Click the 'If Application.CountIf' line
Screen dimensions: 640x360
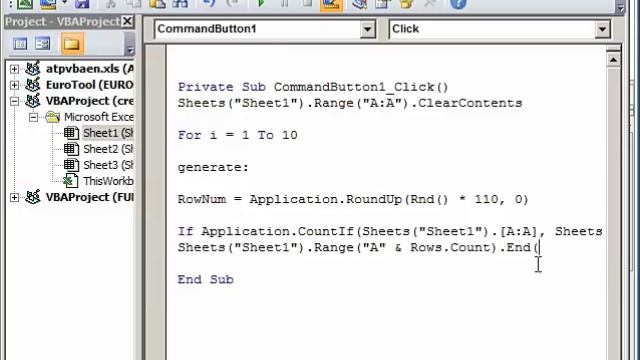390,231
